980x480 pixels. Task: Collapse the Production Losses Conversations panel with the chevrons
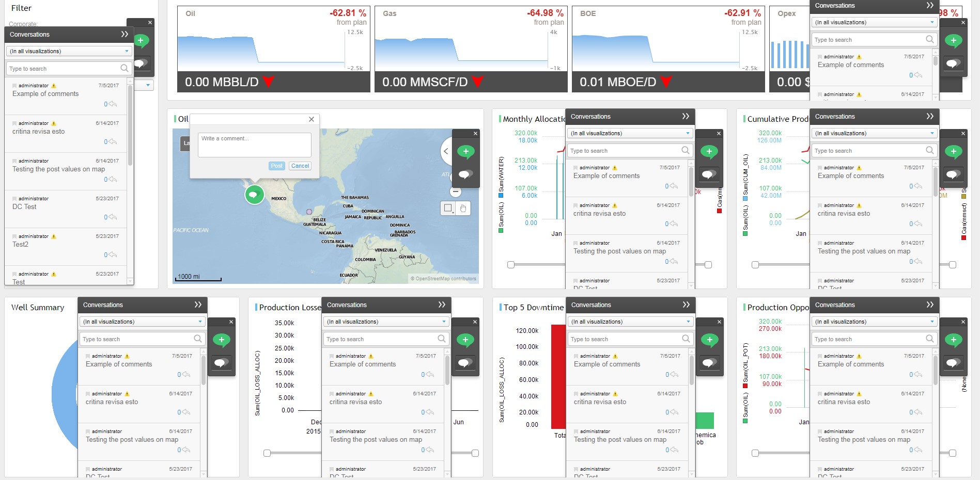coord(442,305)
